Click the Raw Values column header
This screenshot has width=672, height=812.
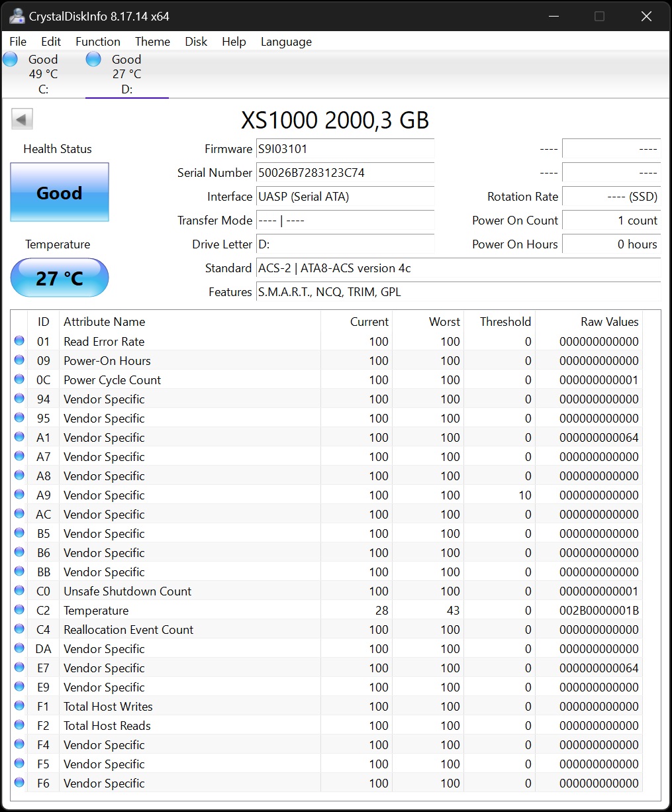589,322
